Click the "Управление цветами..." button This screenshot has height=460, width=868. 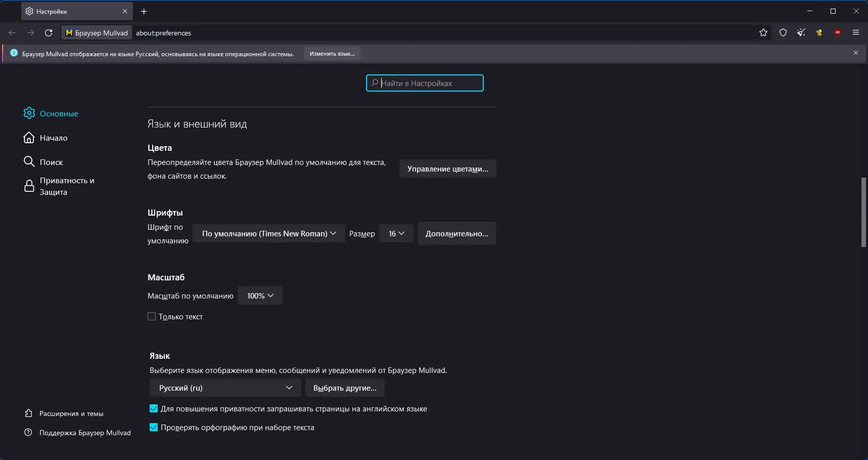pyautogui.click(x=447, y=169)
